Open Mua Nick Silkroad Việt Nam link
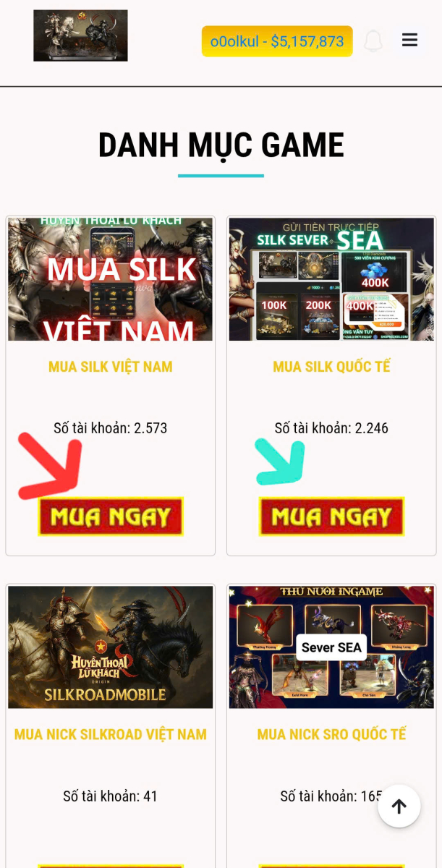 pyautogui.click(x=111, y=734)
